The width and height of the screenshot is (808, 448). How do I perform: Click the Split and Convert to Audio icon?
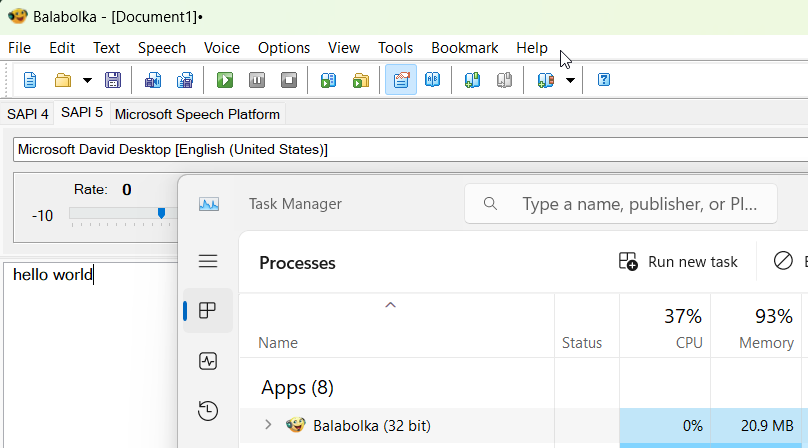(x=184, y=80)
